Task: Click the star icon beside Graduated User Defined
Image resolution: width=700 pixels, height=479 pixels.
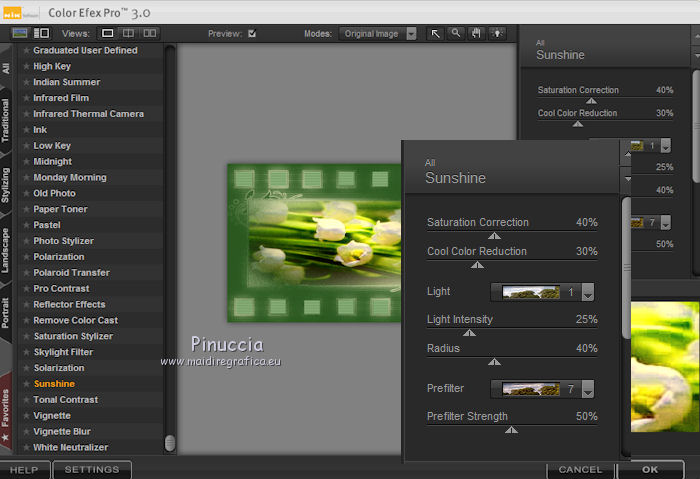Action: [26, 50]
